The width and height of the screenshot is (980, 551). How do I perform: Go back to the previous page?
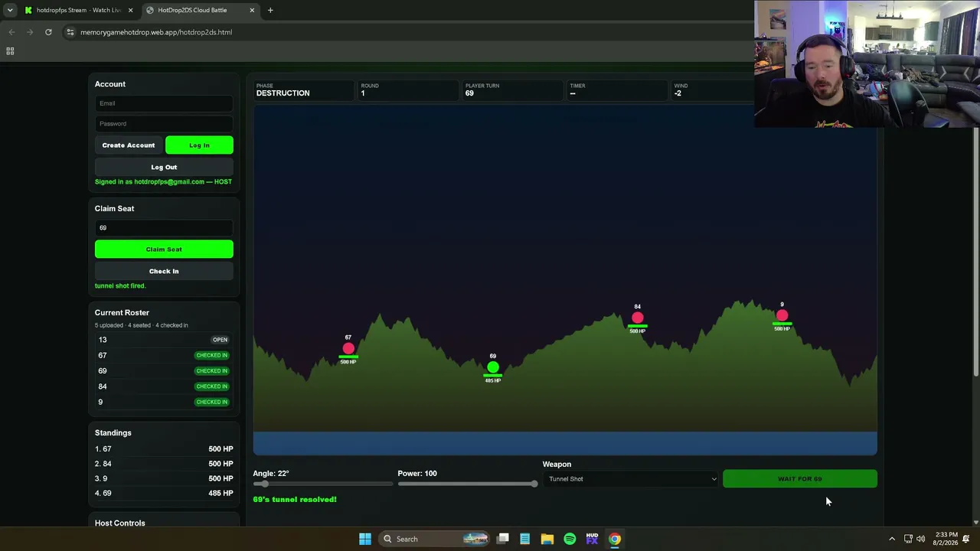11,32
